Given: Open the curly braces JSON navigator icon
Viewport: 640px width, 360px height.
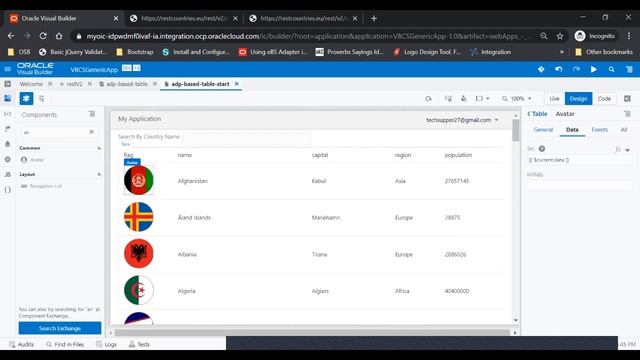Looking at the screenshot, I should [7, 189].
